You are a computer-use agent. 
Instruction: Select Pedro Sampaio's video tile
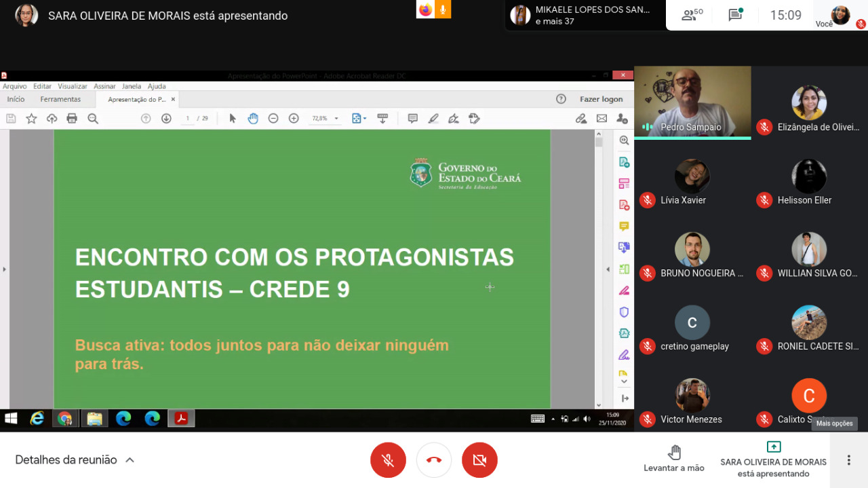click(x=692, y=102)
